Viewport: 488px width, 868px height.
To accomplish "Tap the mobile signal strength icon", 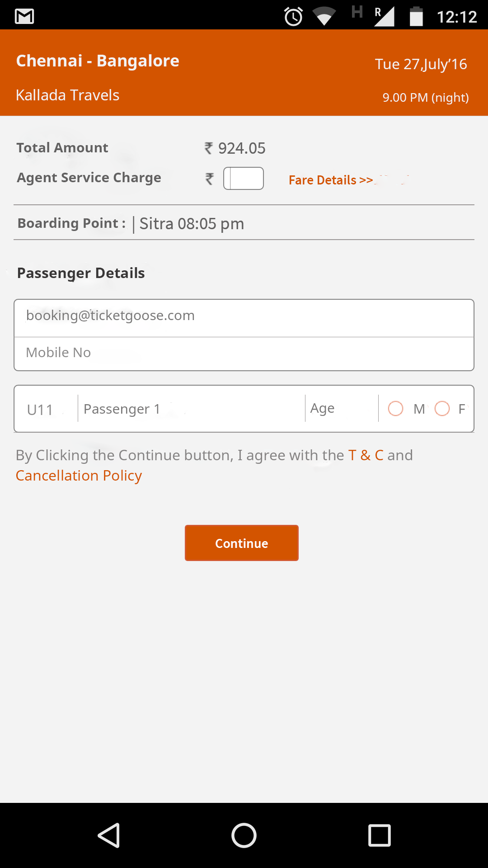I will point(384,17).
